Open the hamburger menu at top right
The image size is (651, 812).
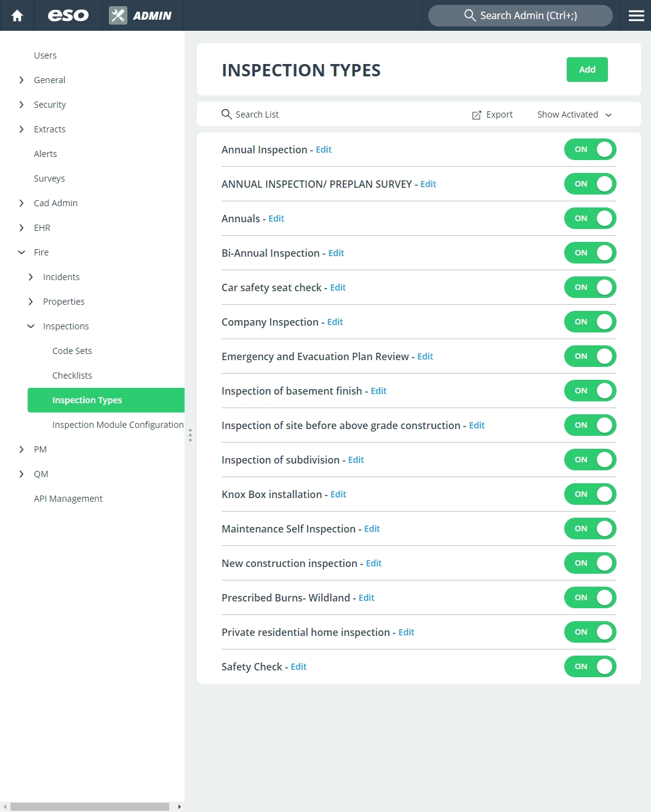tap(636, 15)
